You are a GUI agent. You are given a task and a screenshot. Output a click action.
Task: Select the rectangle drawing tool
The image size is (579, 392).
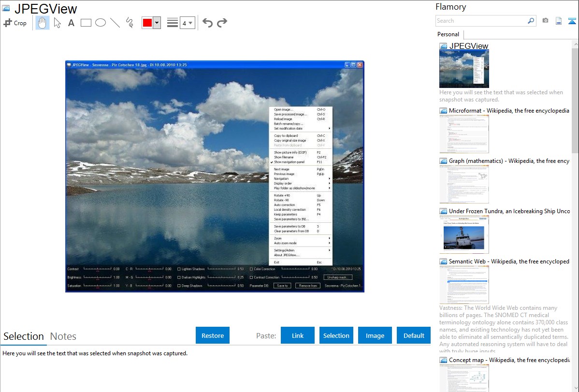86,23
